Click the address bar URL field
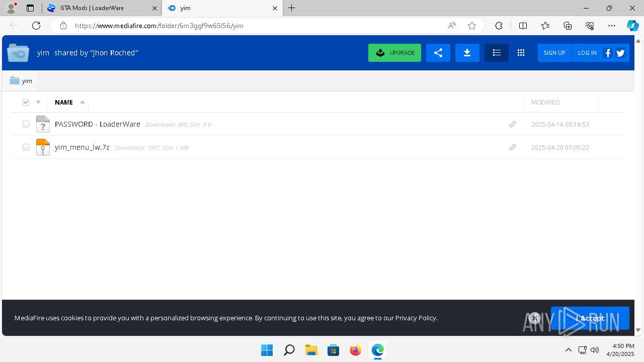 (257, 26)
